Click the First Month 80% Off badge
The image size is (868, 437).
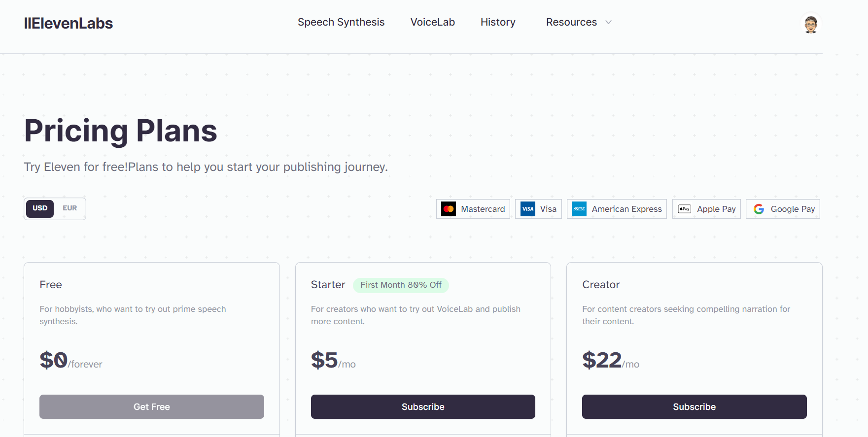(x=401, y=285)
